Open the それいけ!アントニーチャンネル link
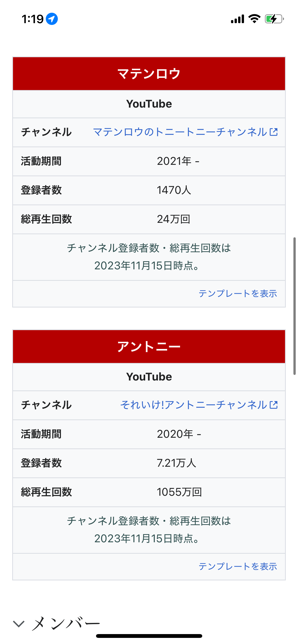 point(194,405)
